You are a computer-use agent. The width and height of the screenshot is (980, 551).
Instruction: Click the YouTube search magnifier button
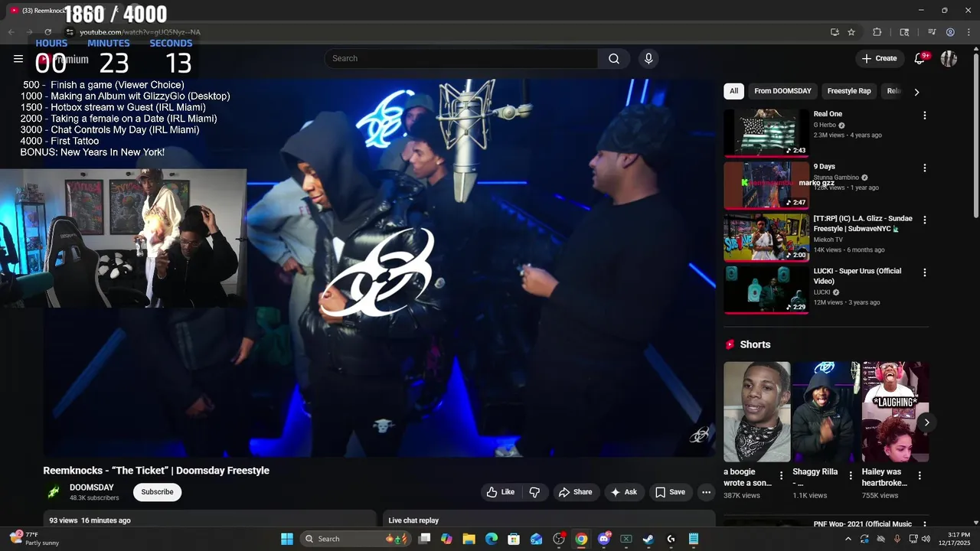coord(614,59)
